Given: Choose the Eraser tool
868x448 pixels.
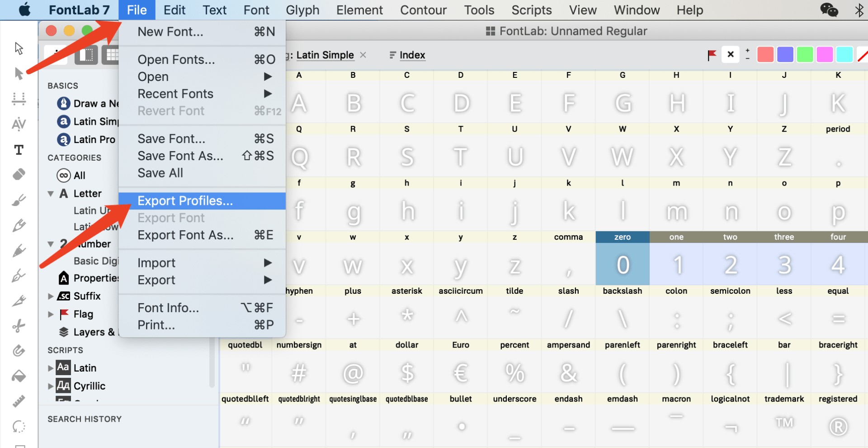Looking at the screenshot, I should pos(19,174).
